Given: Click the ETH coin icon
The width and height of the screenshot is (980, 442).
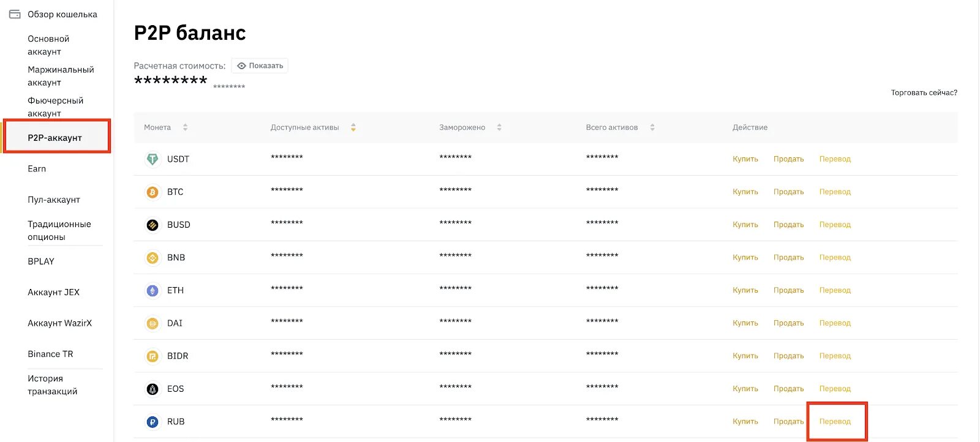Looking at the screenshot, I should (153, 291).
